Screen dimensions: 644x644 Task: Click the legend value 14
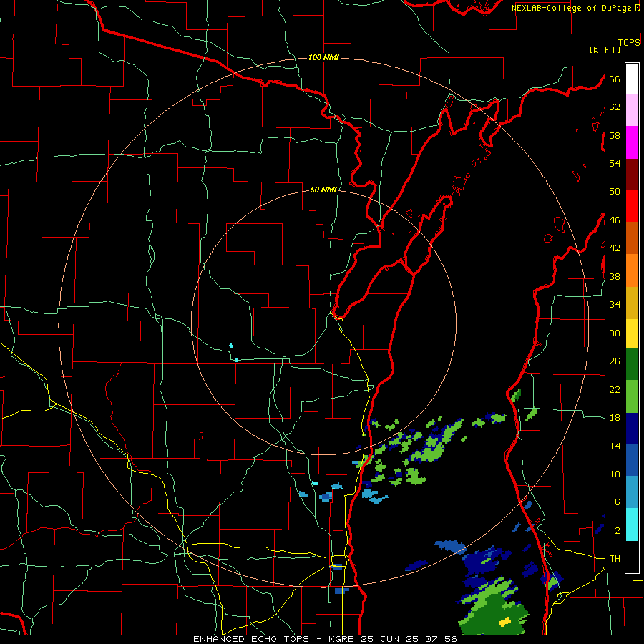615,446
